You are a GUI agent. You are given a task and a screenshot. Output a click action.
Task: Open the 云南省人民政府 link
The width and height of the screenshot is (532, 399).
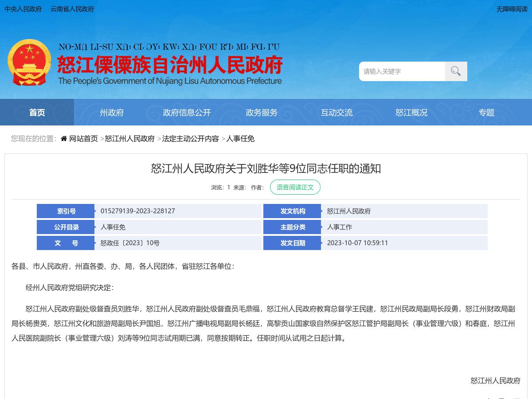(72, 9)
